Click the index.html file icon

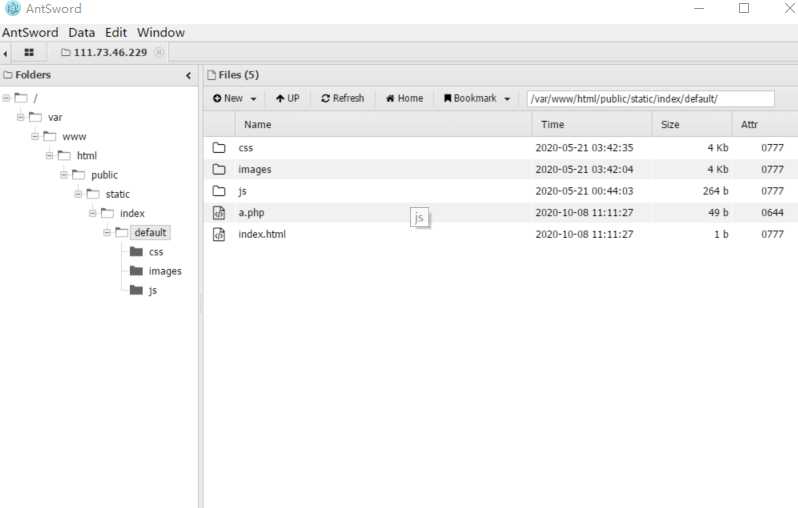point(219,234)
